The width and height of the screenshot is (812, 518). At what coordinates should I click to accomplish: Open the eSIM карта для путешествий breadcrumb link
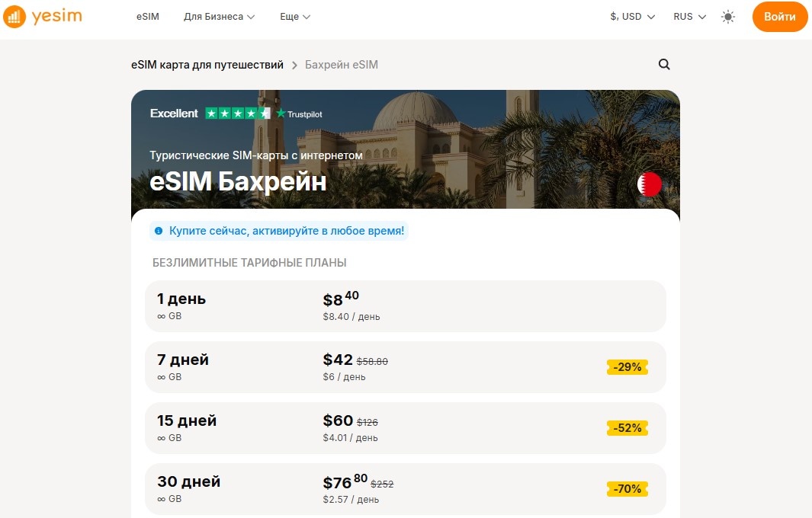click(x=208, y=65)
